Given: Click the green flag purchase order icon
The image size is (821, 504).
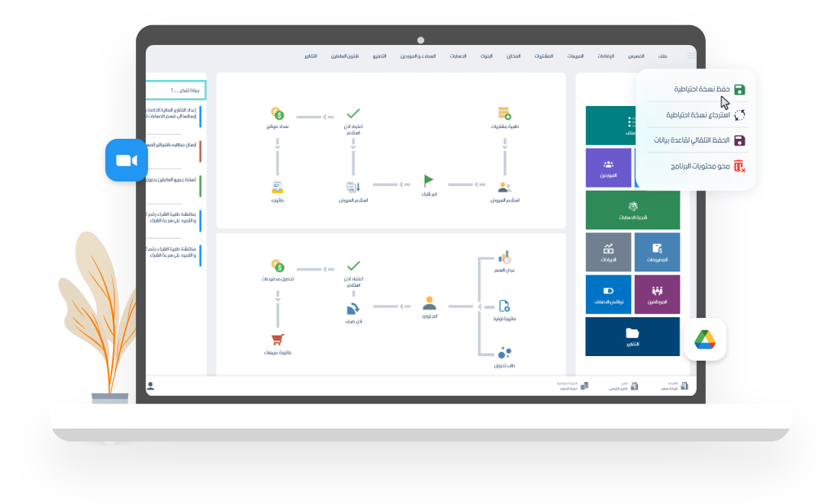Looking at the screenshot, I should (x=429, y=181).
